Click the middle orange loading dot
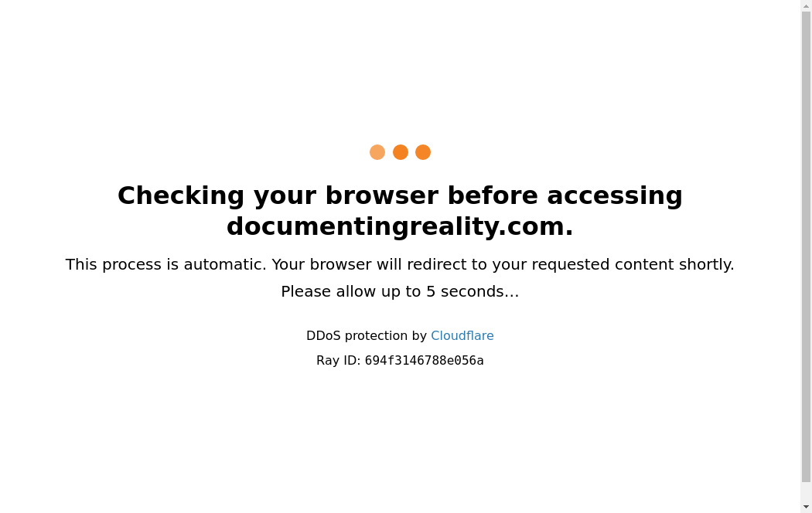This screenshot has width=812, height=513. (401, 152)
